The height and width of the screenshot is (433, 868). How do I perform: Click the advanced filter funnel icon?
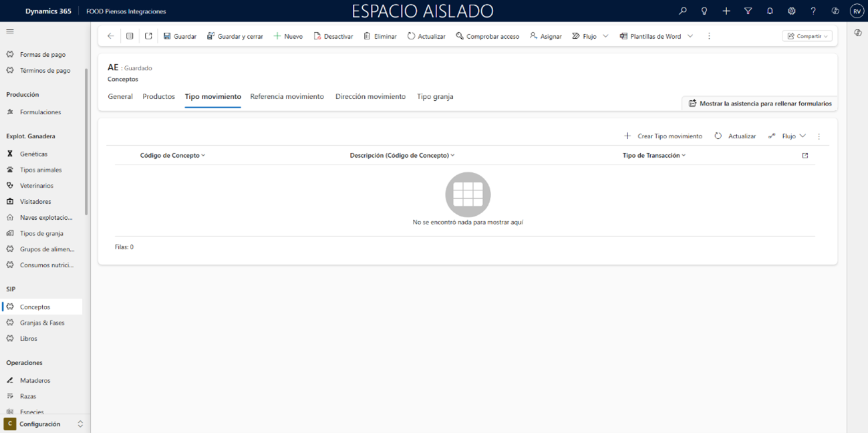coord(748,11)
